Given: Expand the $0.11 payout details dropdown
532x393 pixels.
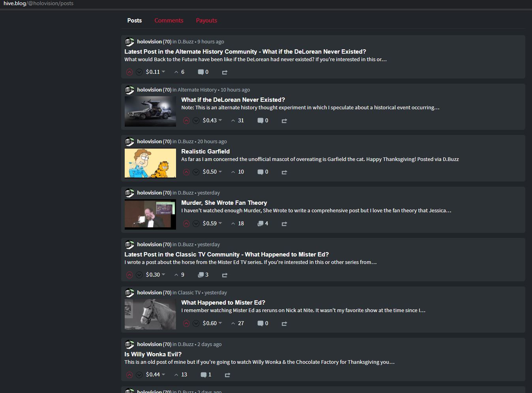Looking at the screenshot, I should (x=155, y=72).
